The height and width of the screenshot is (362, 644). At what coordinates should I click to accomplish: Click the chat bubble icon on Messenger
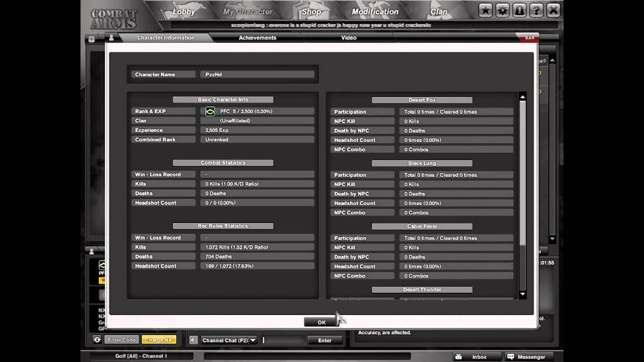510,357
